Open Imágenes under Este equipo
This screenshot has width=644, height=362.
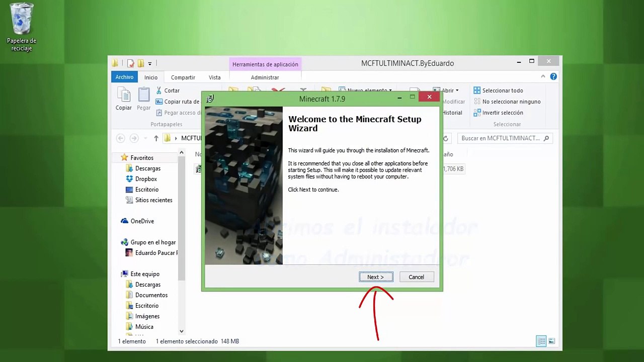pyautogui.click(x=147, y=316)
